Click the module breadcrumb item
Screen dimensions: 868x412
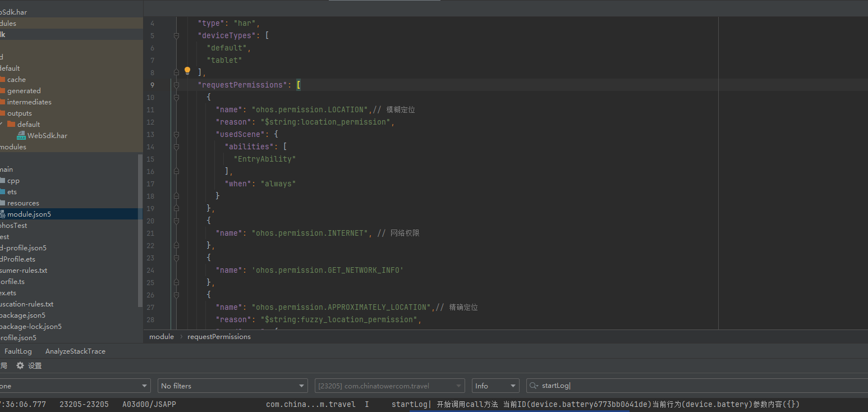(x=162, y=337)
